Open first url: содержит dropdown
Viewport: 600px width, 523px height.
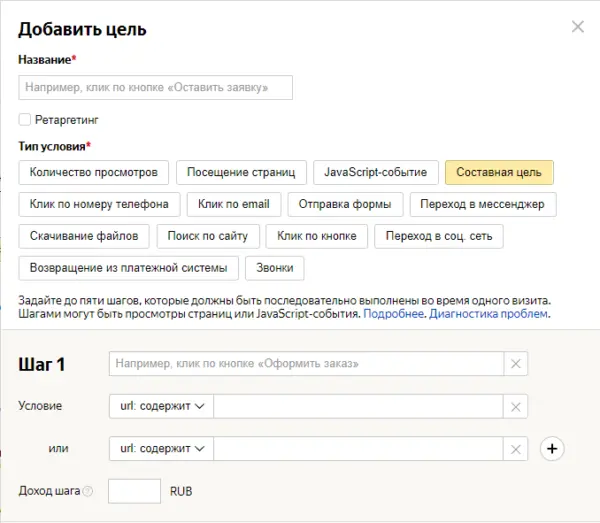click(161, 406)
